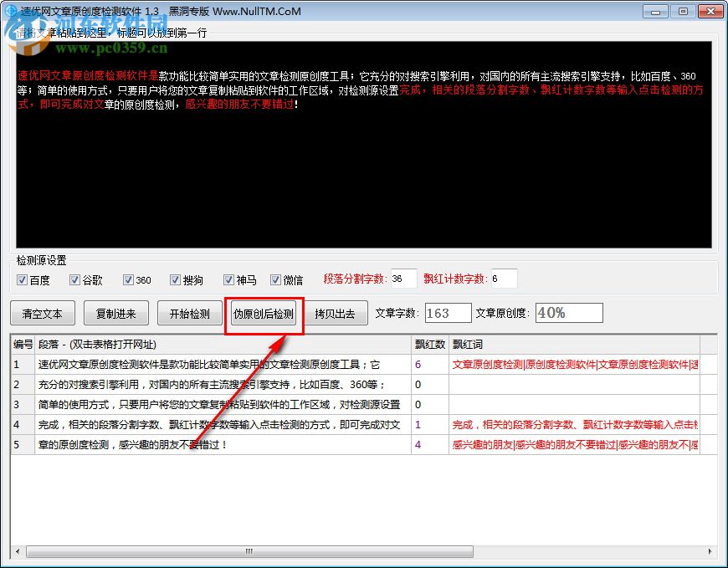Select row 3 paragraph starting 简单的使用方式

pos(223,404)
